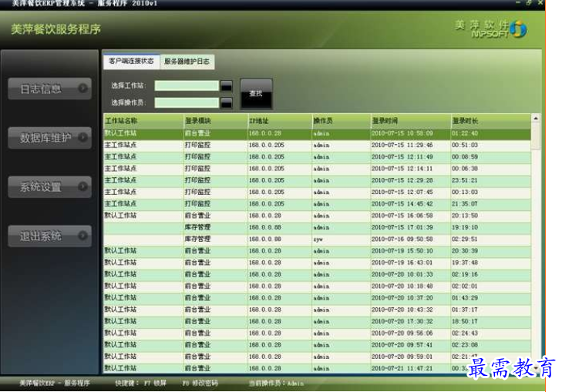The height and width of the screenshot is (392, 562).
Task: Click the arrow icon on 退出系统 button
Action: [82, 235]
